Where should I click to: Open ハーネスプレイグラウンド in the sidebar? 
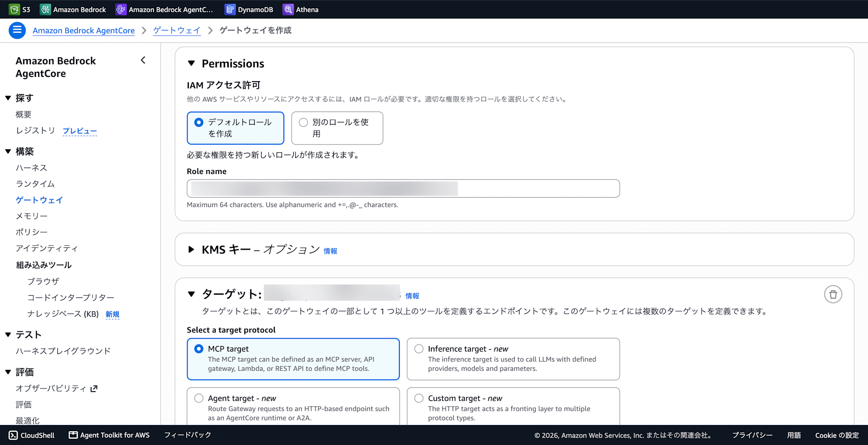click(x=63, y=351)
